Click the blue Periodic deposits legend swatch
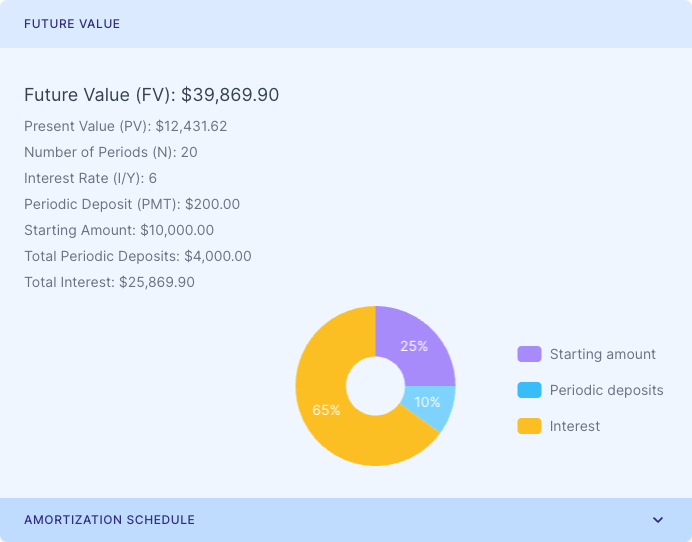Image resolution: width=692 pixels, height=542 pixels. [529, 390]
